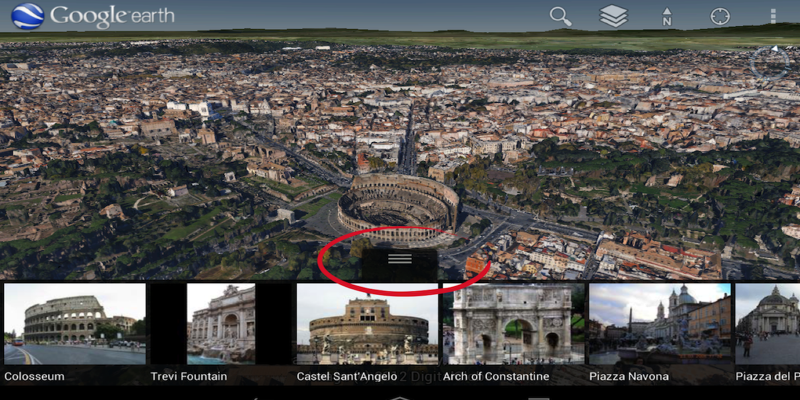Click the Piazza Navona caption

click(629, 377)
